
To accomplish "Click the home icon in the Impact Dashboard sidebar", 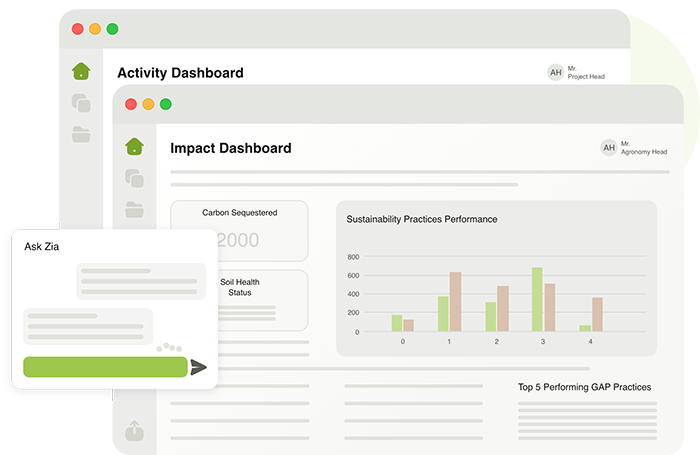I will click(x=134, y=147).
